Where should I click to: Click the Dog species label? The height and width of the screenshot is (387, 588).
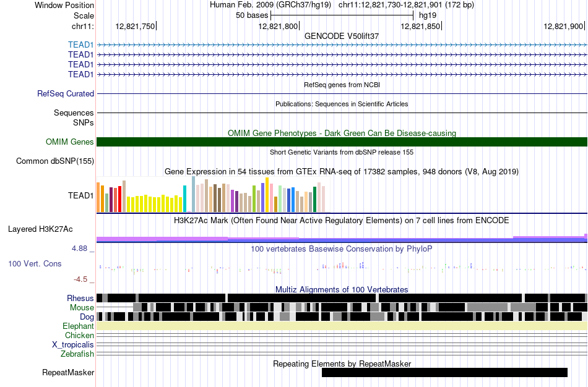point(87,317)
